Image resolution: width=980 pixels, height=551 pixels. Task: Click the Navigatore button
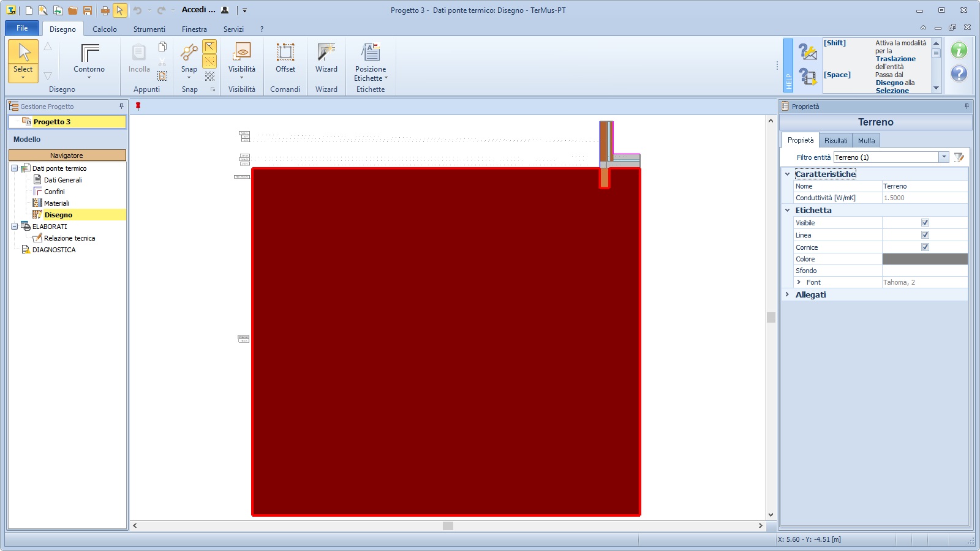67,156
